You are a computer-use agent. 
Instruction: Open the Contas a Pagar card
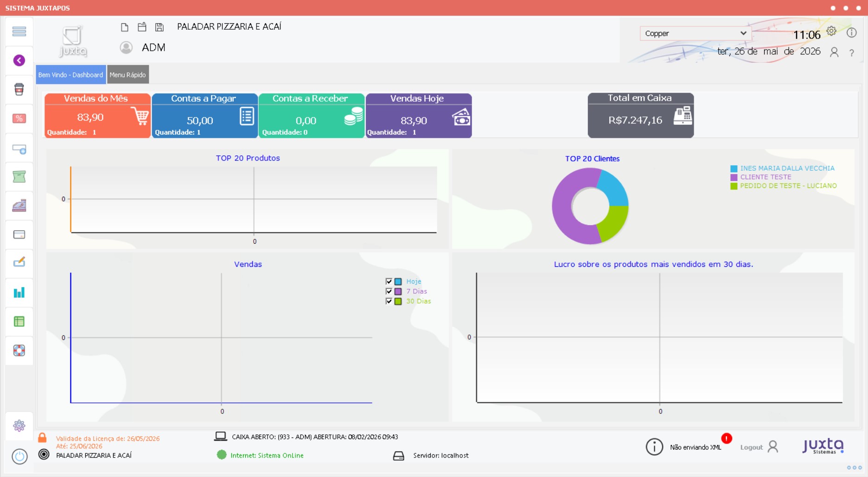[x=204, y=116]
